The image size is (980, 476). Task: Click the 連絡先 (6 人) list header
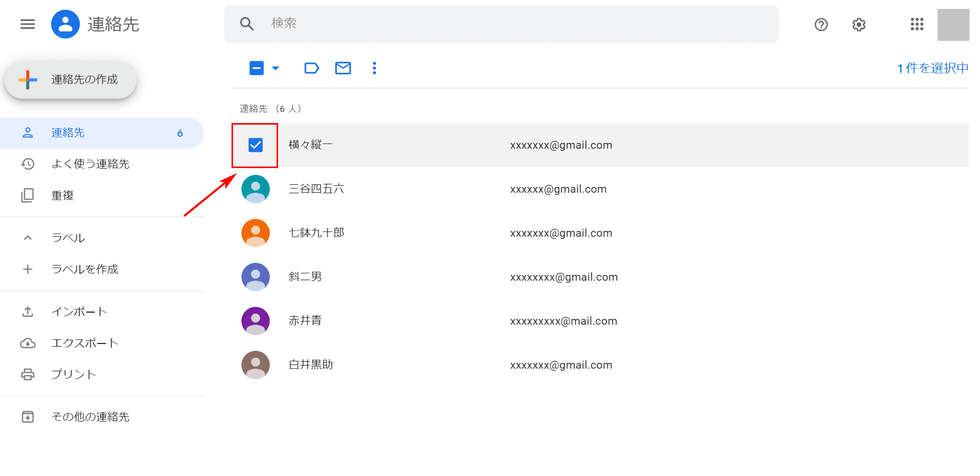pos(271,109)
